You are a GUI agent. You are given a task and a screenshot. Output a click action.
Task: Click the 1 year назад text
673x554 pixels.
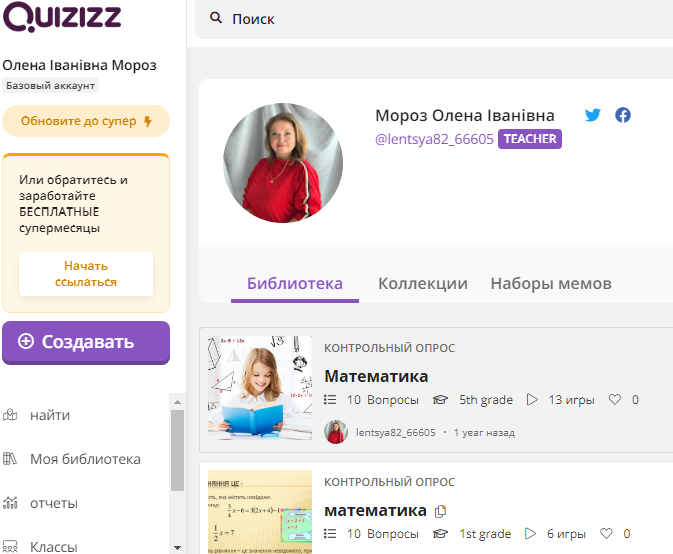[484, 433]
